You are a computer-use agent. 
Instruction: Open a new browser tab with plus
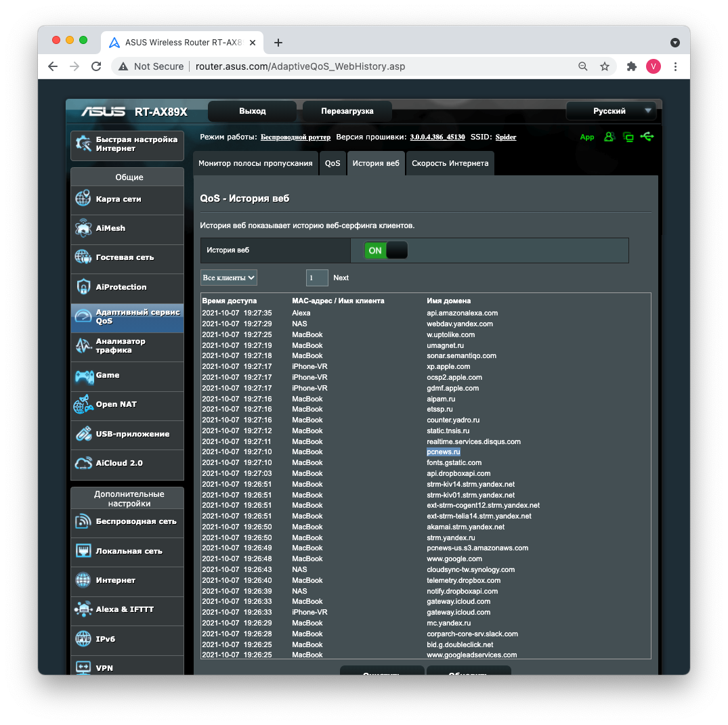pos(278,43)
